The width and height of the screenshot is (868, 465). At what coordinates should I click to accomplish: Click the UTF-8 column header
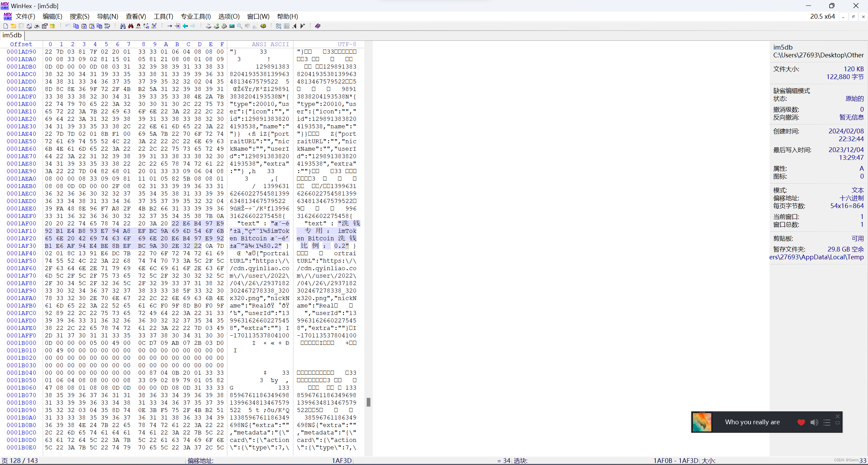(x=347, y=44)
